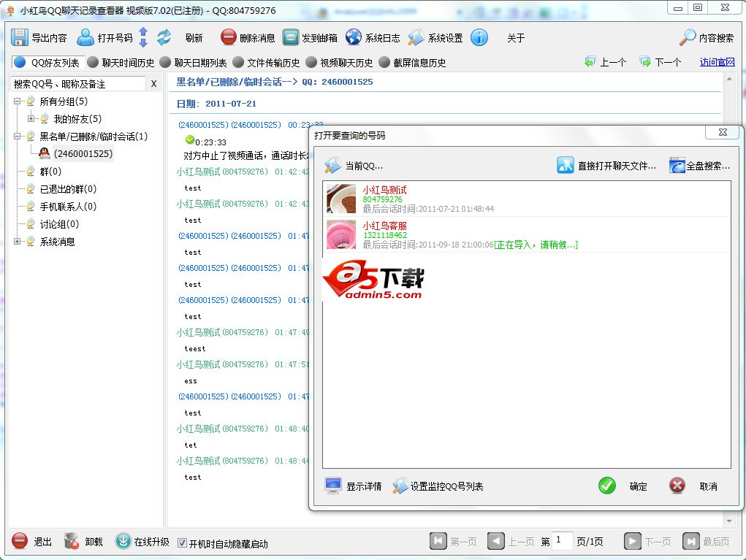Select the 文件传输历史 radio option
Viewport: 746px width, 560px height.
point(238,62)
